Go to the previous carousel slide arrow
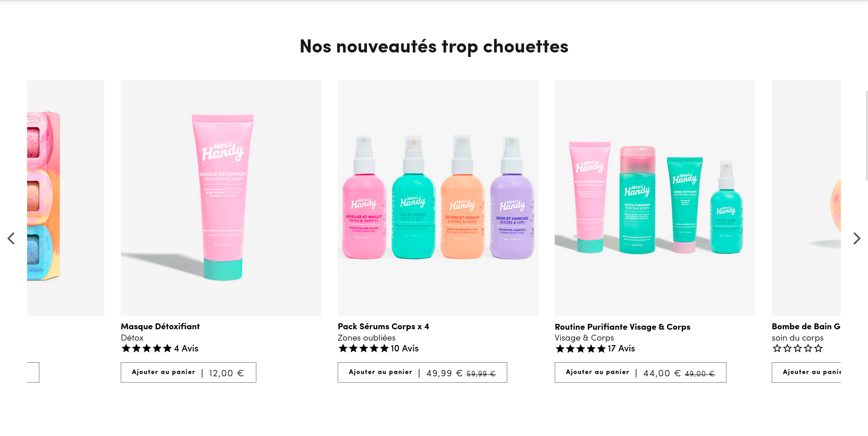 click(11, 238)
